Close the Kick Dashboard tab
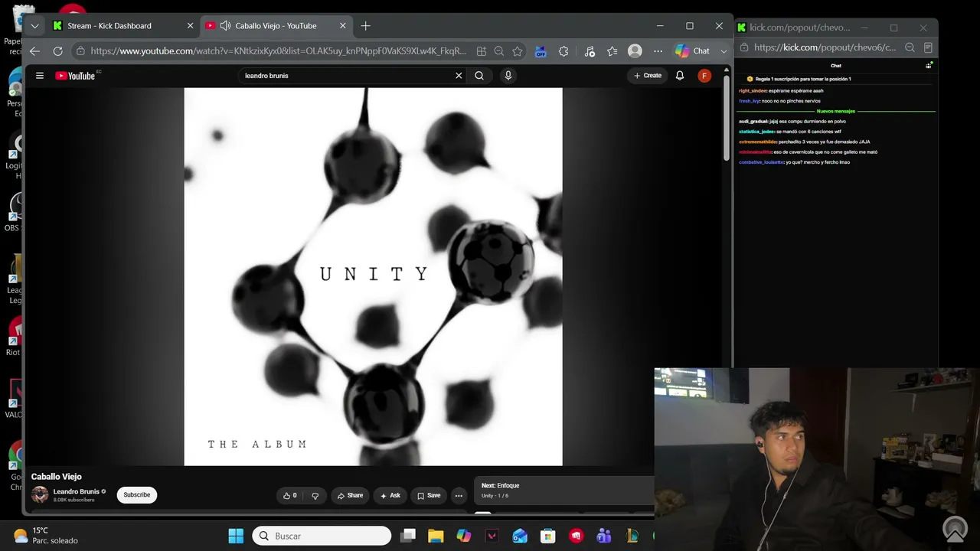Viewport: 980px width, 551px height. [191, 26]
